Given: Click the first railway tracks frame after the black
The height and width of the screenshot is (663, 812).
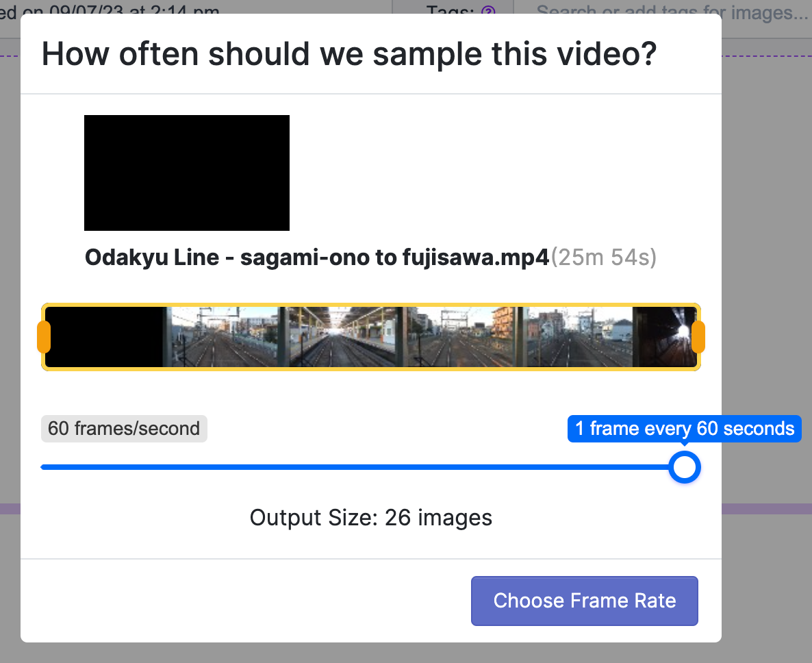Looking at the screenshot, I should [x=223, y=337].
